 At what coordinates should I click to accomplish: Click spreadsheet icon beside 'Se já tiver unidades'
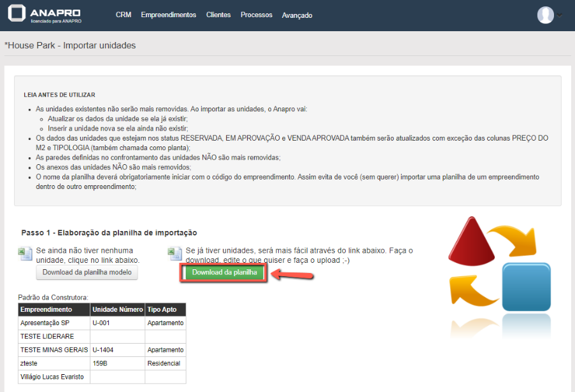[x=174, y=254]
